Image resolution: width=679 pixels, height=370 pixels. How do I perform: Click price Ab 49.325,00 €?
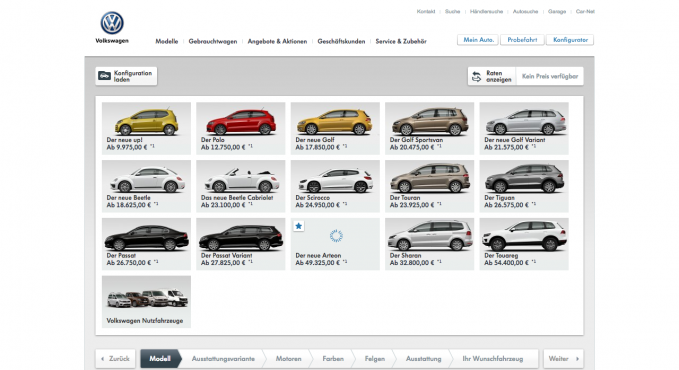click(x=317, y=263)
